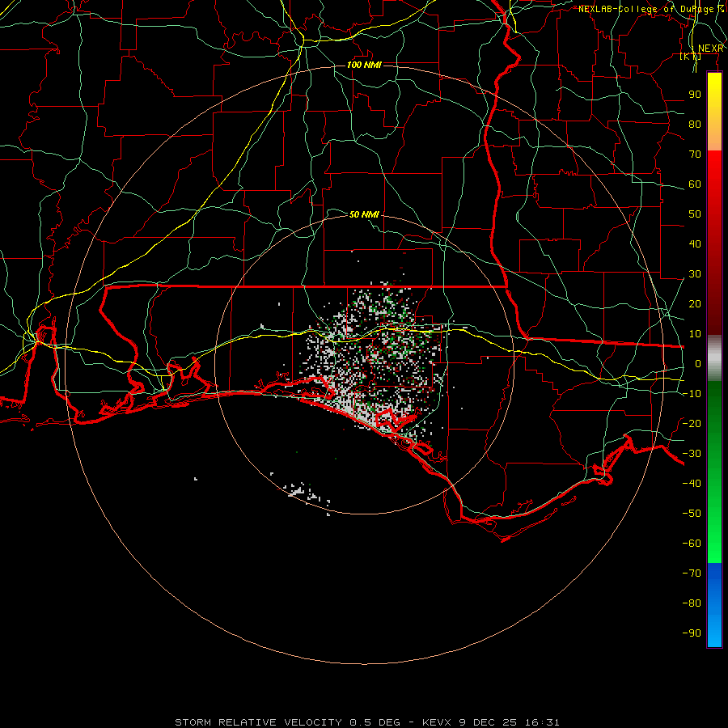Select the positive 80 knot scale label

point(695,125)
